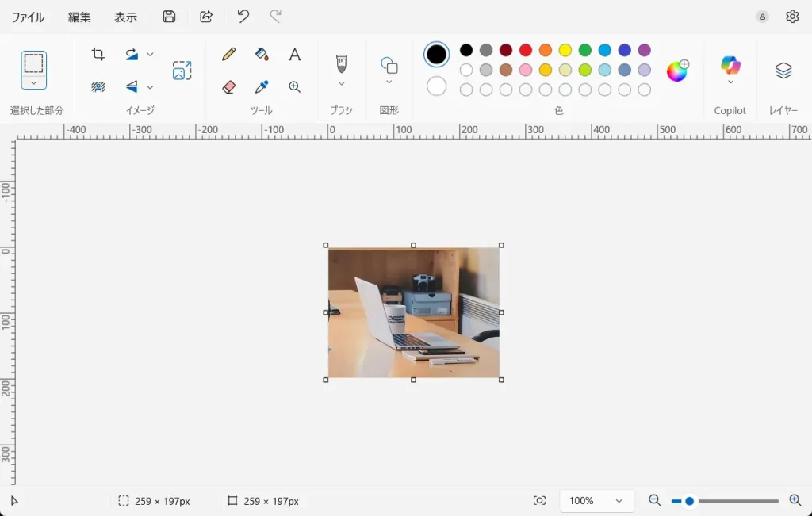Image resolution: width=812 pixels, height=516 pixels.
Task: Pick the dark red color swatch
Action: point(506,50)
